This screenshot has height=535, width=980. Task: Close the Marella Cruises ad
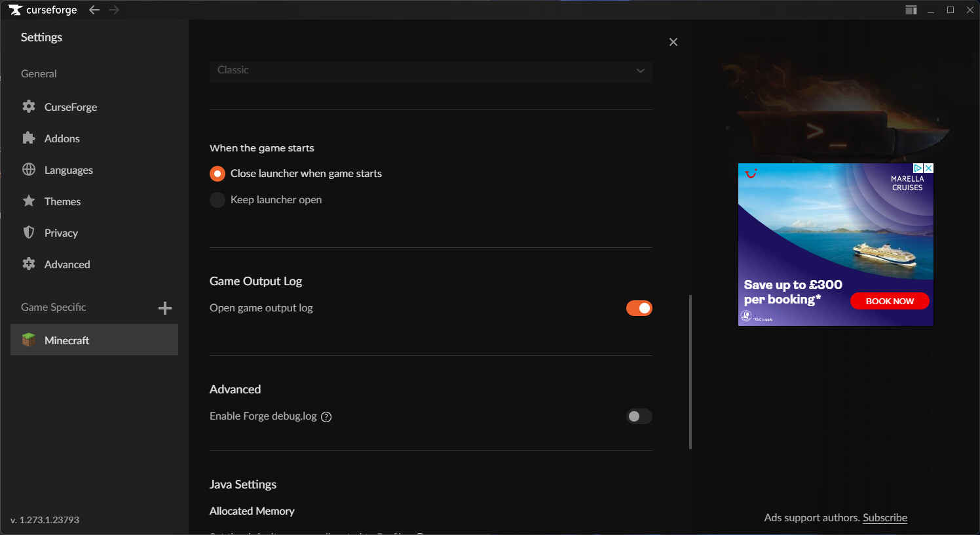[x=928, y=168]
